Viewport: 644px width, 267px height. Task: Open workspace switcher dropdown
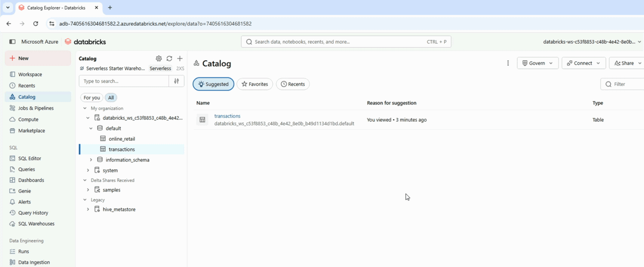(x=592, y=42)
